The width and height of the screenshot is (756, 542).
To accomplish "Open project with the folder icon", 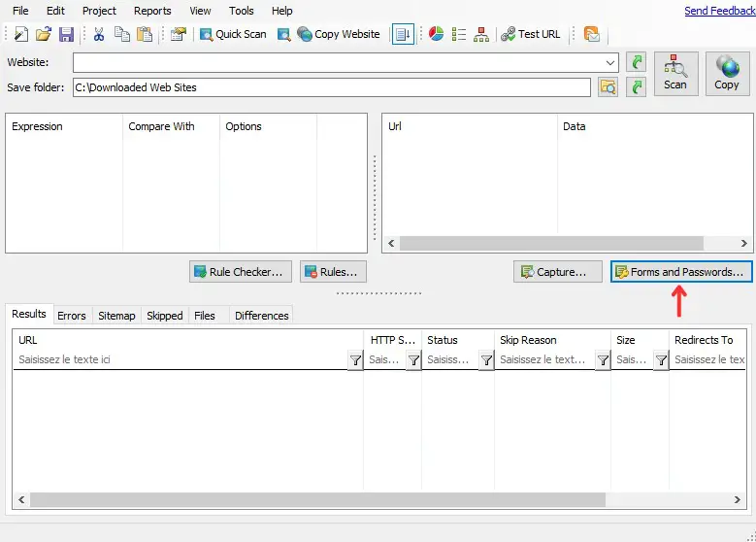I will (x=44, y=34).
